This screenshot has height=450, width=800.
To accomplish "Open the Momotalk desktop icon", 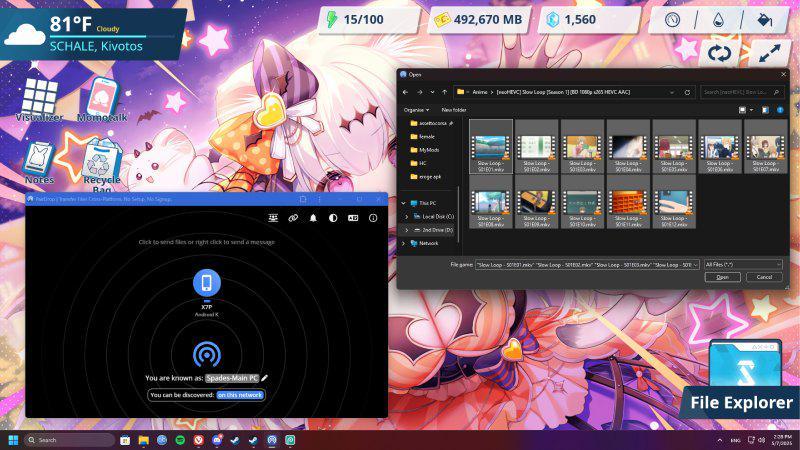I will (102, 99).
